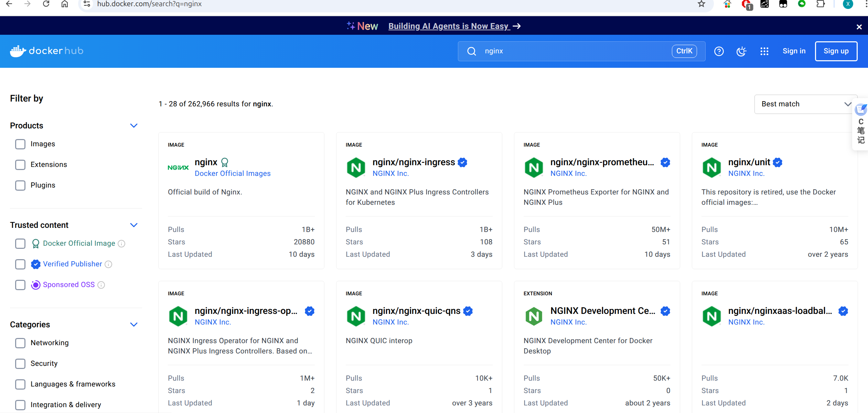Viewport: 868px width, 413px height.
Task: Click Verified Publisher info icon
Action: pos(108,264)
